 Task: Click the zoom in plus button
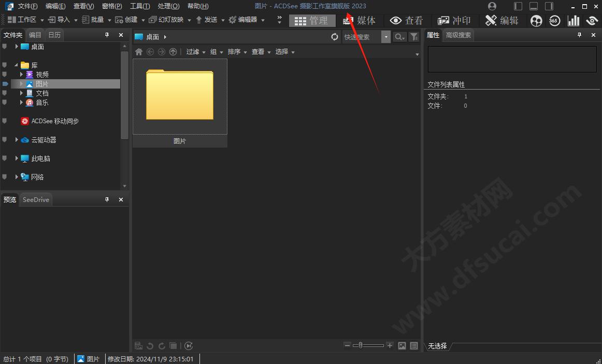click(390, 345)
